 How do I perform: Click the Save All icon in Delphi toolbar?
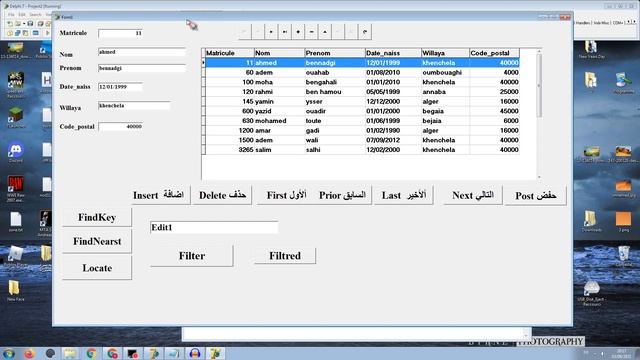[x=40, y=24]
